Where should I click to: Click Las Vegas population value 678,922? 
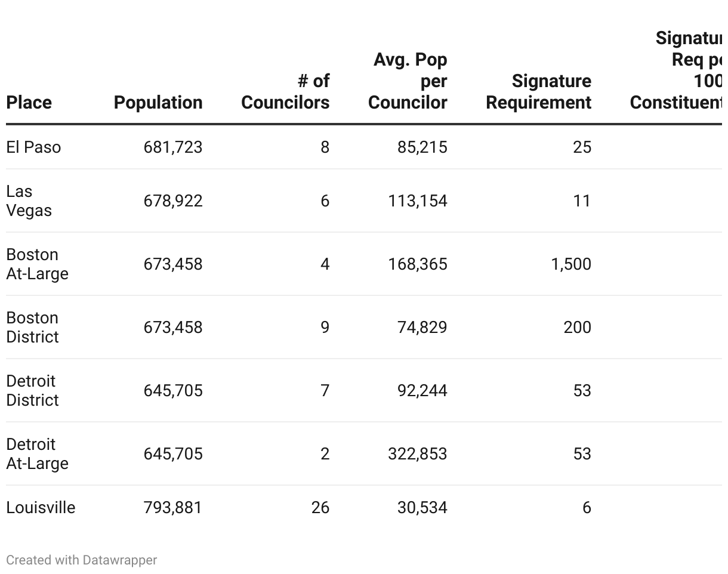tap(173, 201)
